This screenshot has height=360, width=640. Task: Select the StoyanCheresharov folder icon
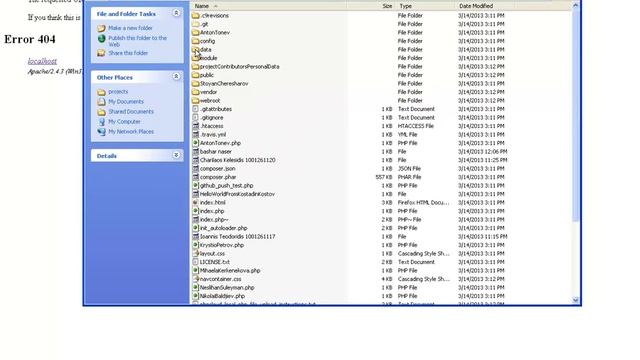[x=196, y=84]
